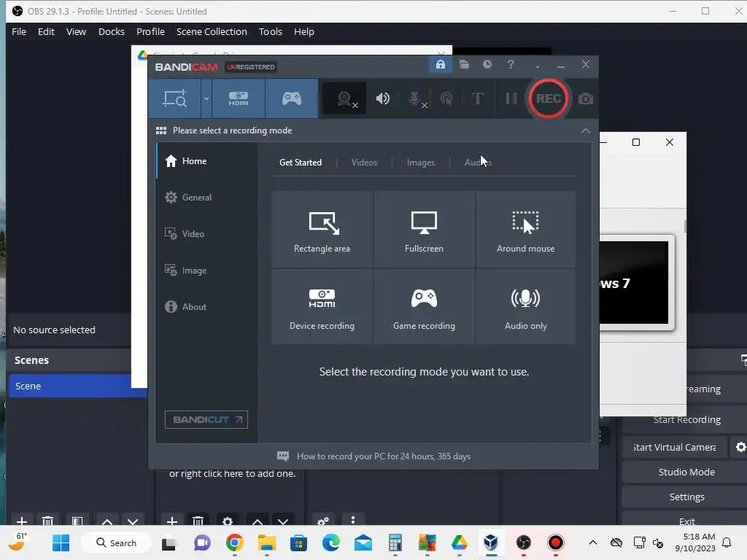Open the OBS View menu
Viewport: 747px width, 560px height.
(76, 31)
